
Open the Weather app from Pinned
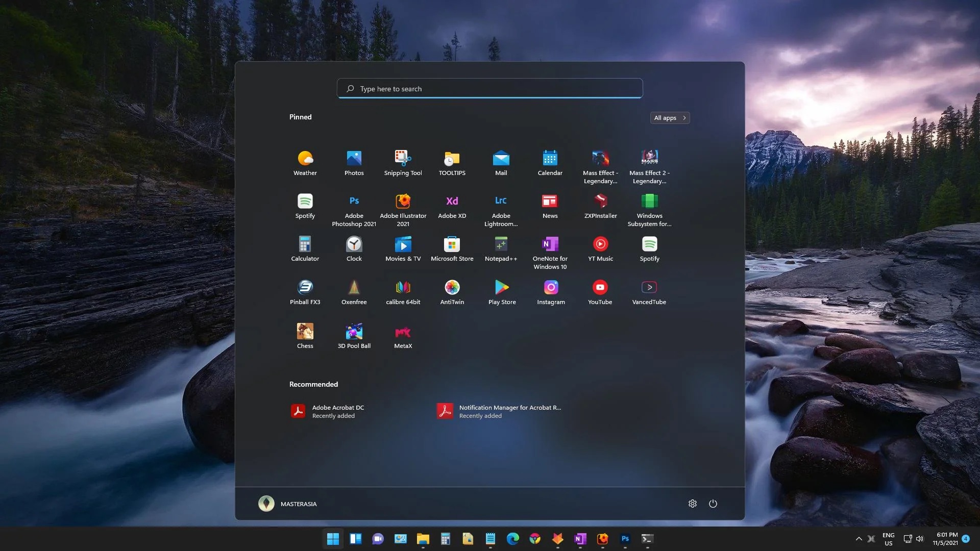click(x=305, y=163)
